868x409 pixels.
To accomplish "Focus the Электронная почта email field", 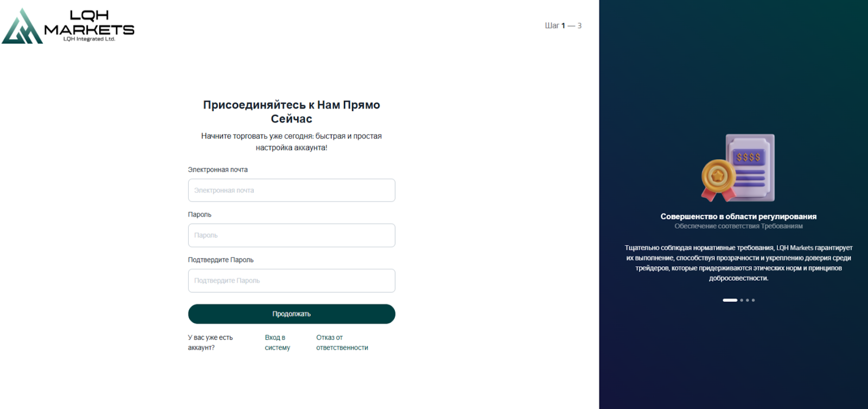I will click(x=291, y=190).
